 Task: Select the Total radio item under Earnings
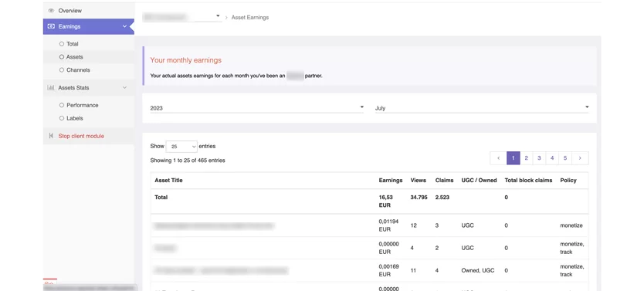click(69, 43)
